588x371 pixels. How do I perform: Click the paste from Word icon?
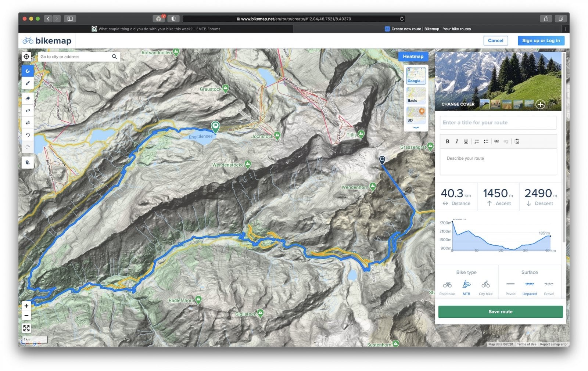tap(517, 141)
